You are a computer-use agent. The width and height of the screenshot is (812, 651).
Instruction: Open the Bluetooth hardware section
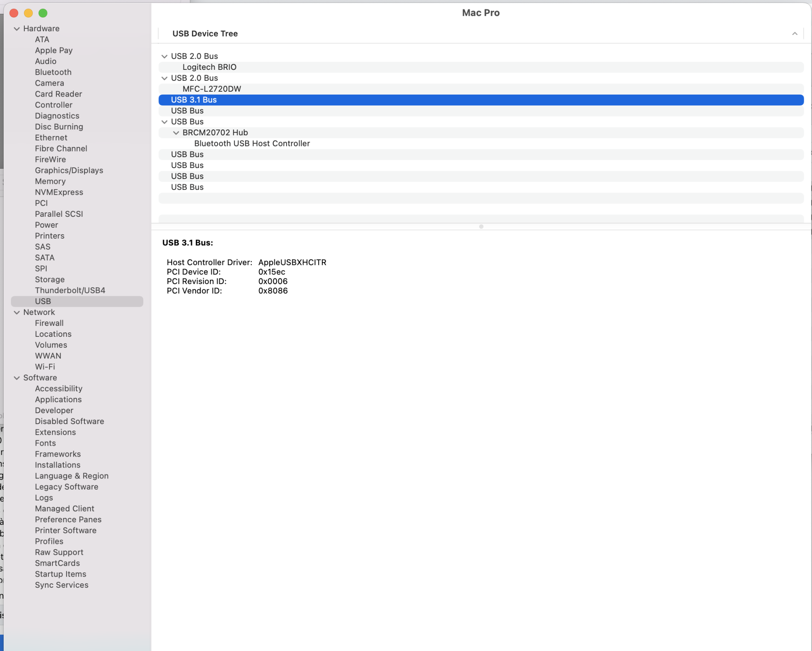53,72
